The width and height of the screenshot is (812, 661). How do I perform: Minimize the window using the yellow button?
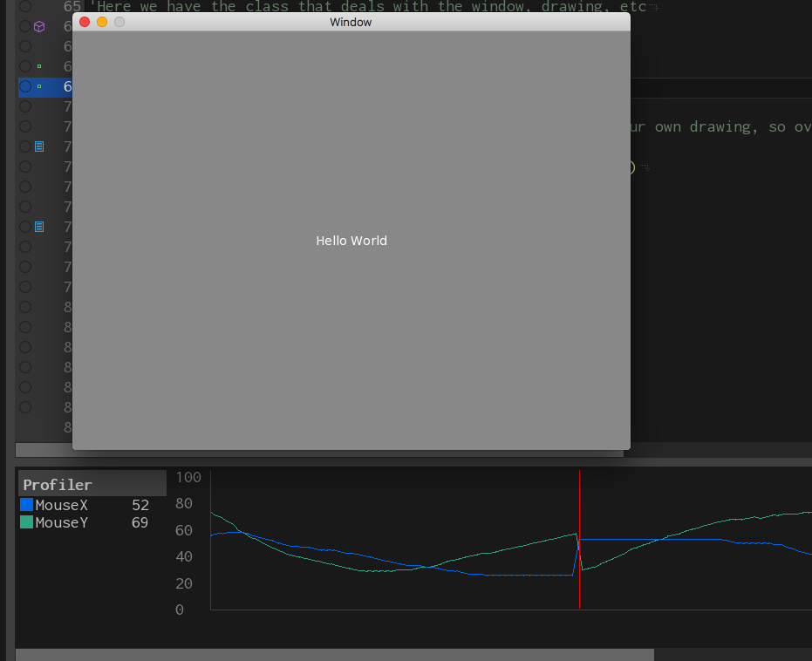pos(102,22)
